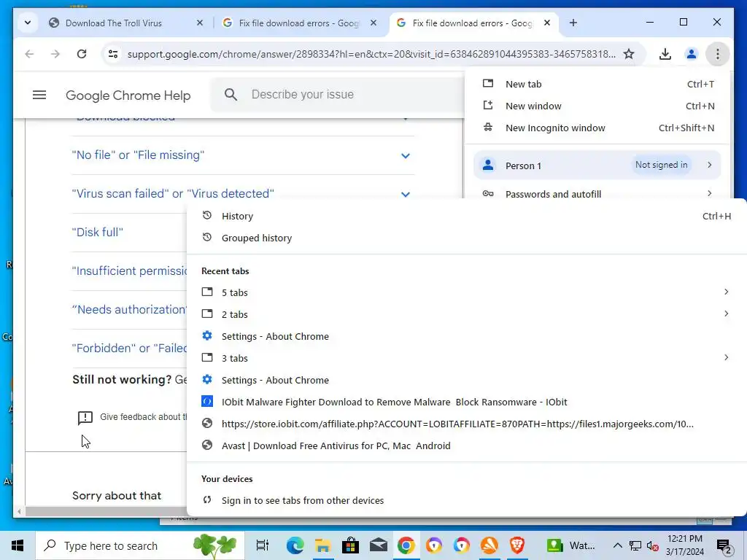Expand the 5 tabs recent group
747x560 pixels.
point(466,292)
